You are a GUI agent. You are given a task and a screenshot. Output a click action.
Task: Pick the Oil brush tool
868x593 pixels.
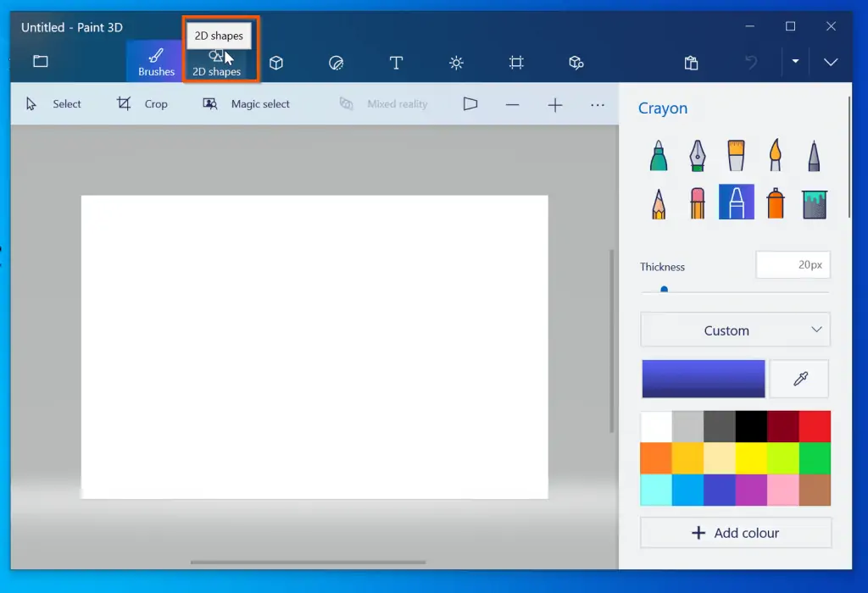click(736, 156)
